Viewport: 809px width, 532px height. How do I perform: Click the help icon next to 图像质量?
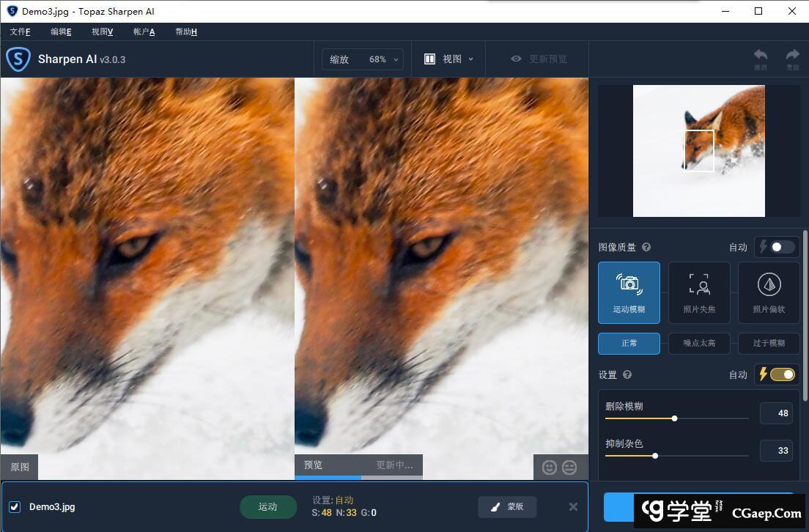tap(646, 248)
